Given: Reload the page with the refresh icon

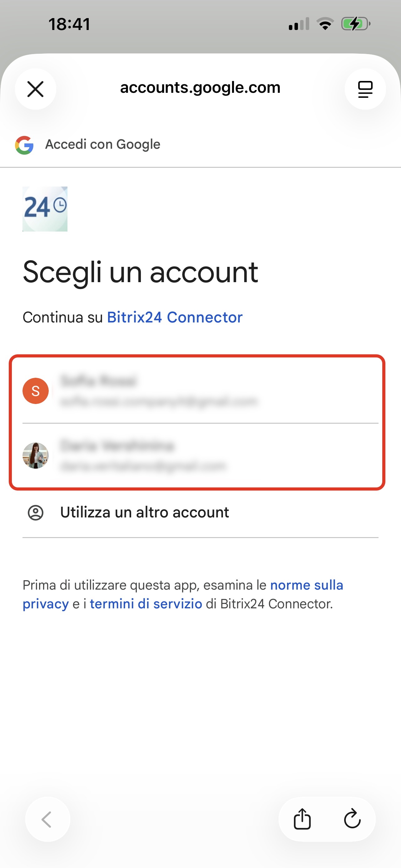Looking at the screenshot, I should 352,819.
